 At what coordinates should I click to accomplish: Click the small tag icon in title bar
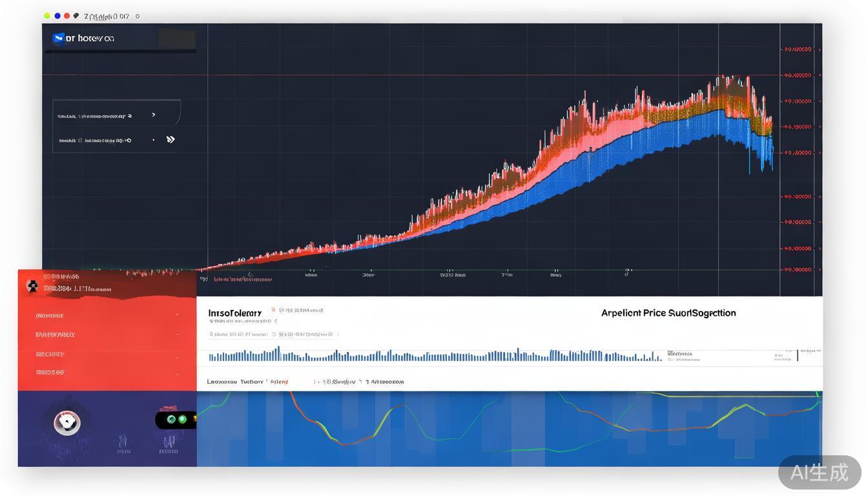pos(76,15)
